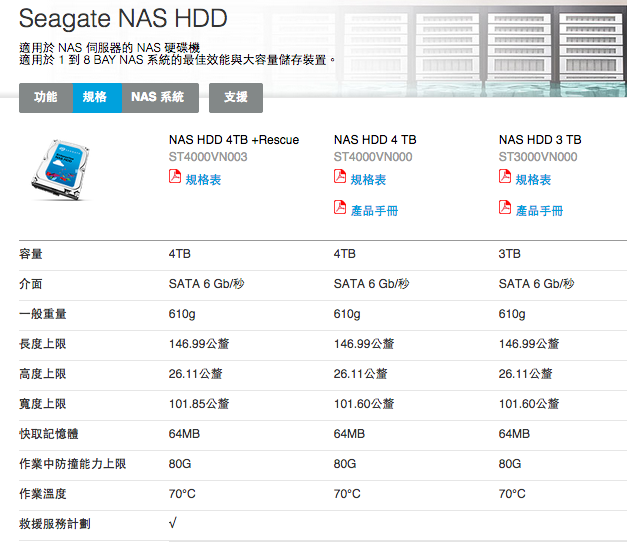Click the 作業溫度 row label
This screenshot has height=542, width=627.
tap(43, 494)
